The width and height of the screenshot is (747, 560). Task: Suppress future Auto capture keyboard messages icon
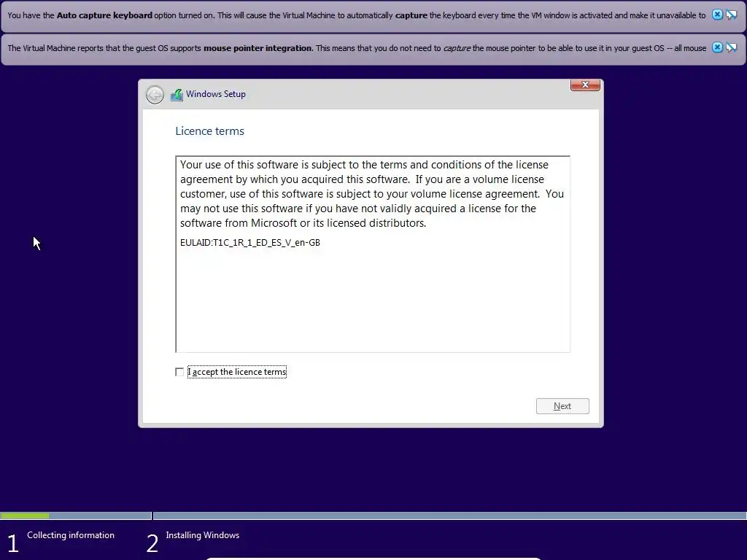click(731, 15)
